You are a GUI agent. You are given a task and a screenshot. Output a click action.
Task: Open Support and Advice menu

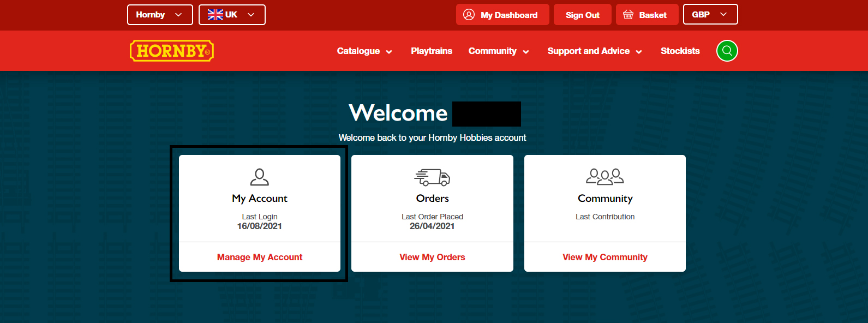[595, 51]
